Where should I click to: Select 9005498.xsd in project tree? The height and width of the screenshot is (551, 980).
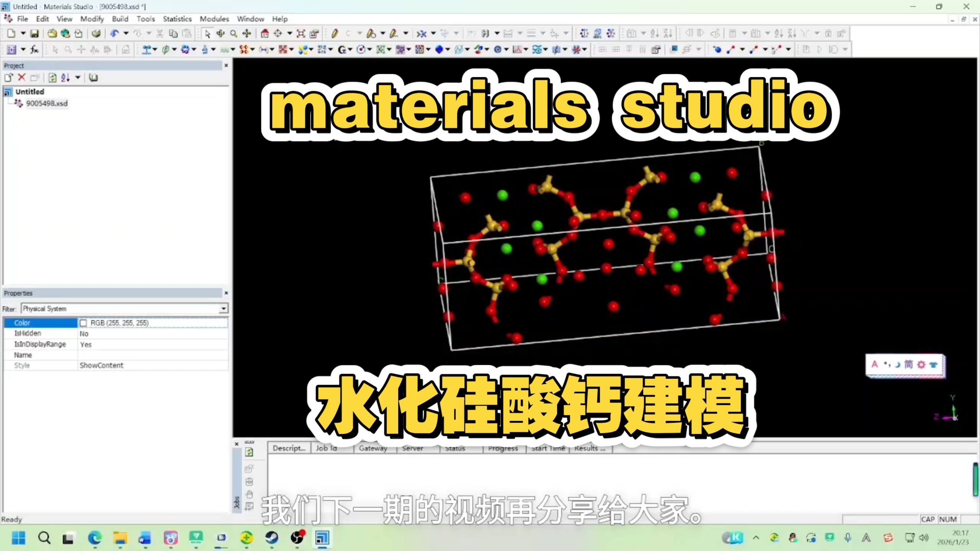point(46,103)
